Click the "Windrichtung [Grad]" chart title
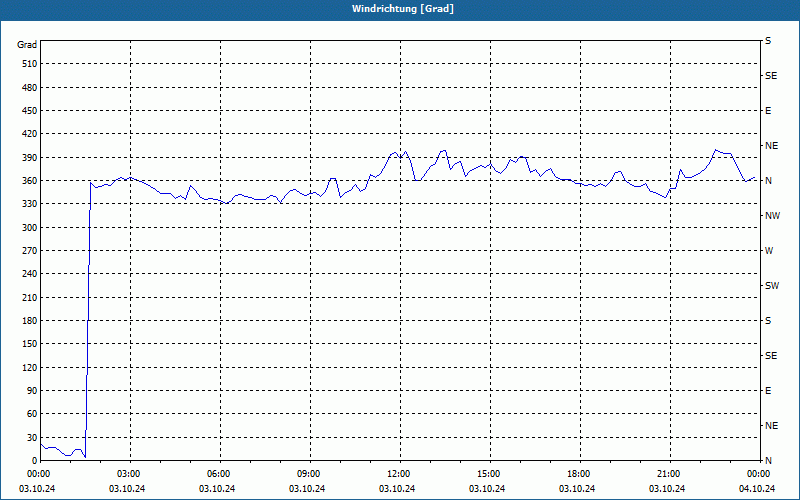Viewport: 800px width, 500px height. (x=403, y=9)
